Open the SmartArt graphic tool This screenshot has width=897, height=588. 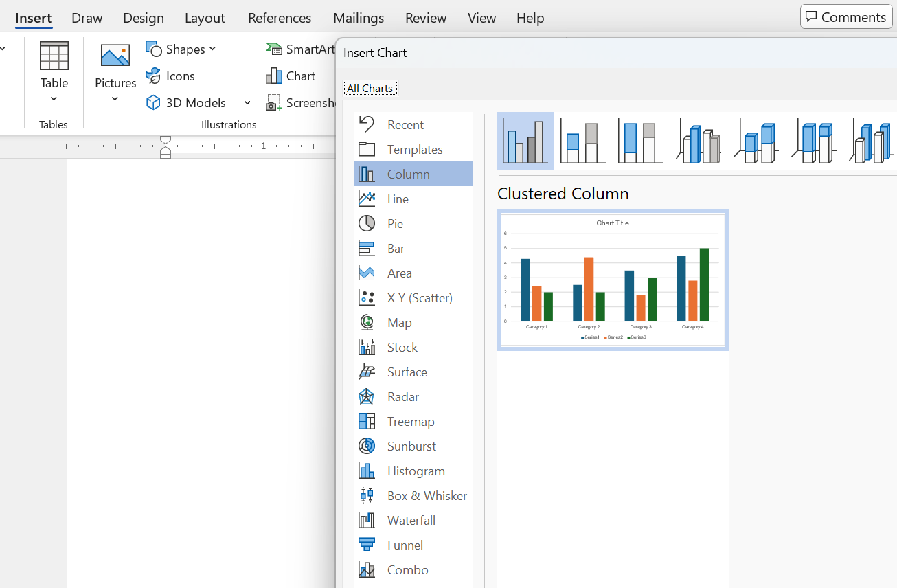(301, 49)
